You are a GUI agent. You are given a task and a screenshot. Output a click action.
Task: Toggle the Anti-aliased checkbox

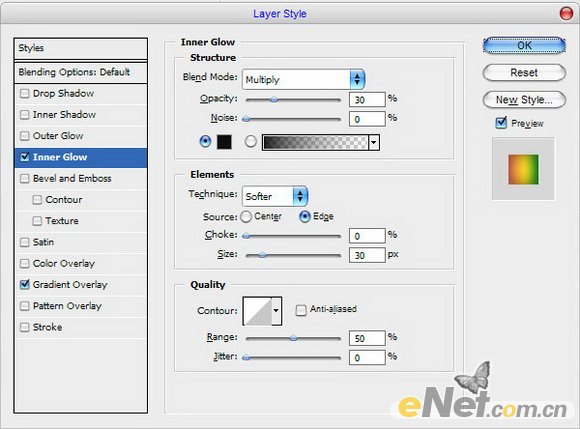pyautogui.click(x=301, y=310)
